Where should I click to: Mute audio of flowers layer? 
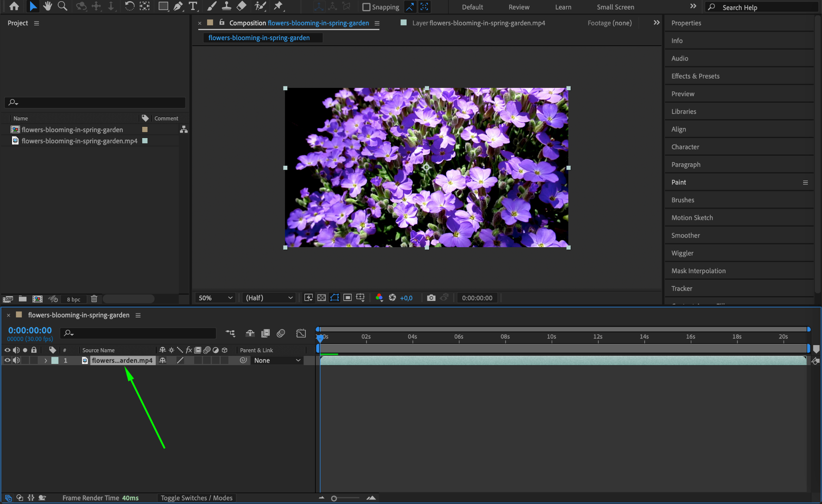(x=16, y=360)
